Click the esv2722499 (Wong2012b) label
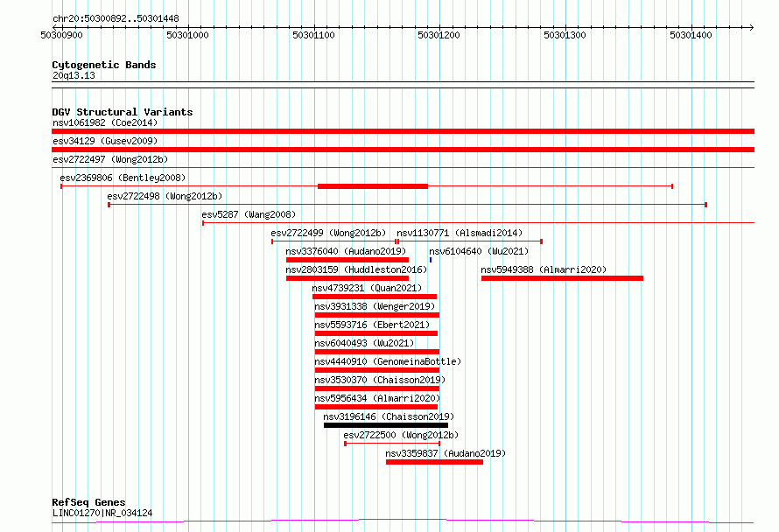 click(x=328, y=233)
